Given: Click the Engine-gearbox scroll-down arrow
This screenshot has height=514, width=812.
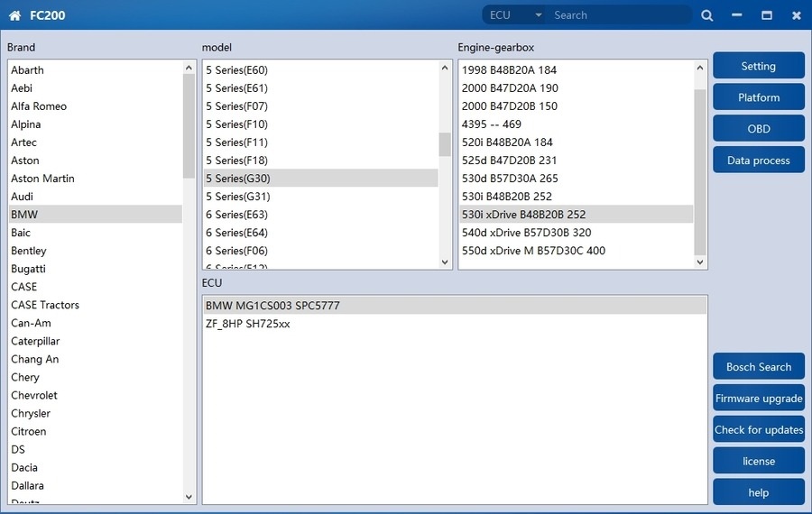Looking at the screenshot, I should (700, 262).
